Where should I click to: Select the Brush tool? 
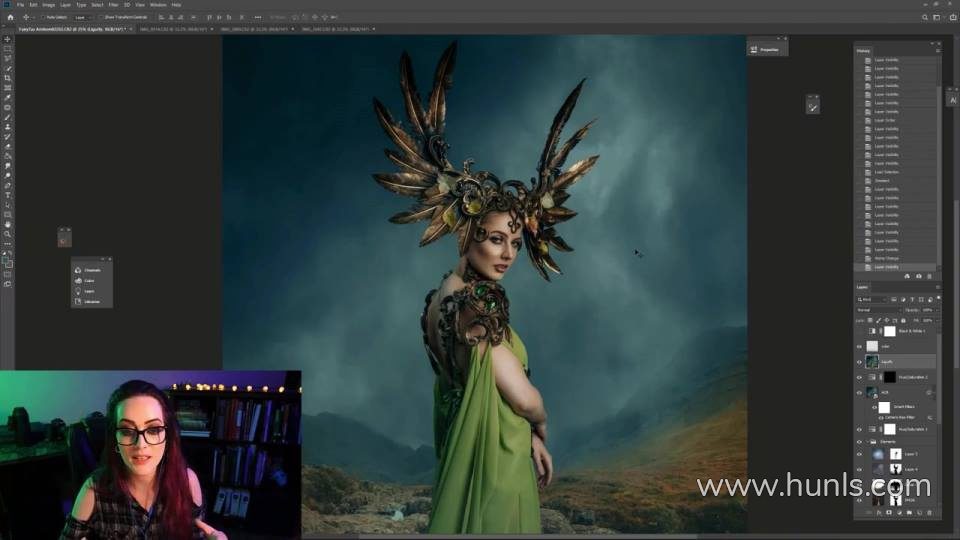click(7, 118)
